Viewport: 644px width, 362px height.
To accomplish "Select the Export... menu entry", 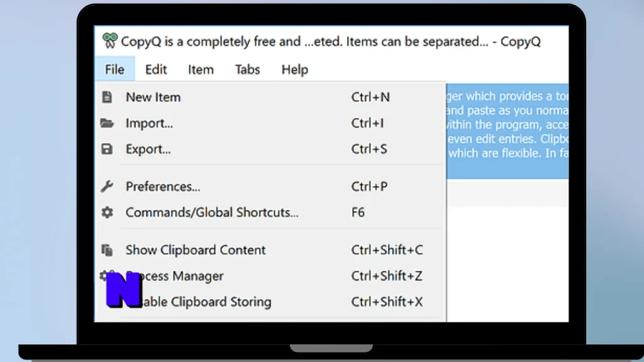I will tap(270, 149).
